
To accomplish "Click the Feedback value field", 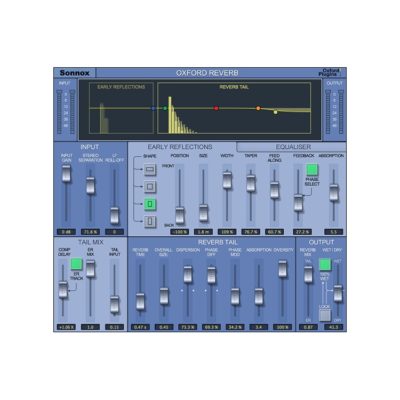I will 302,232.
